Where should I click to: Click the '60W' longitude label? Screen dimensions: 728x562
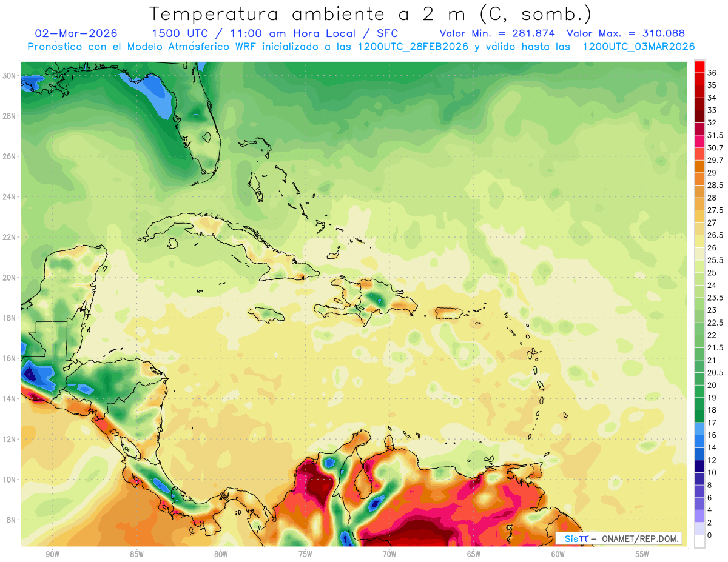pos(558,555)
